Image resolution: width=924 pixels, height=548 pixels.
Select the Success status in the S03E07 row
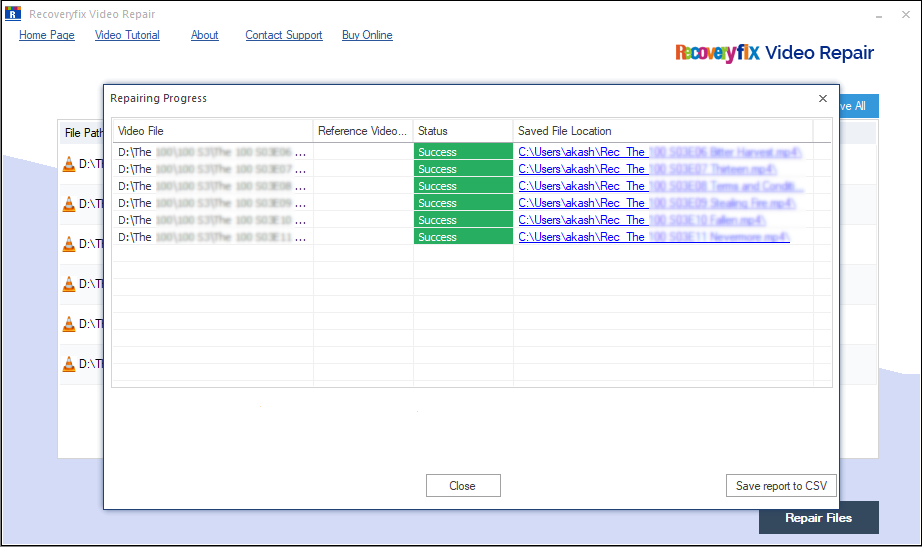tap(463, 169)
